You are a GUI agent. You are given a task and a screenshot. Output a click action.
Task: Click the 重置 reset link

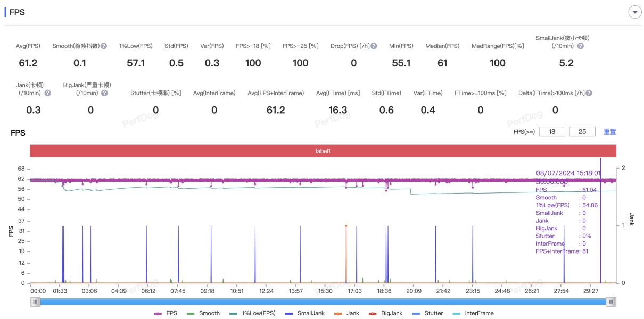pyautogui.click(x=609, y=131)
